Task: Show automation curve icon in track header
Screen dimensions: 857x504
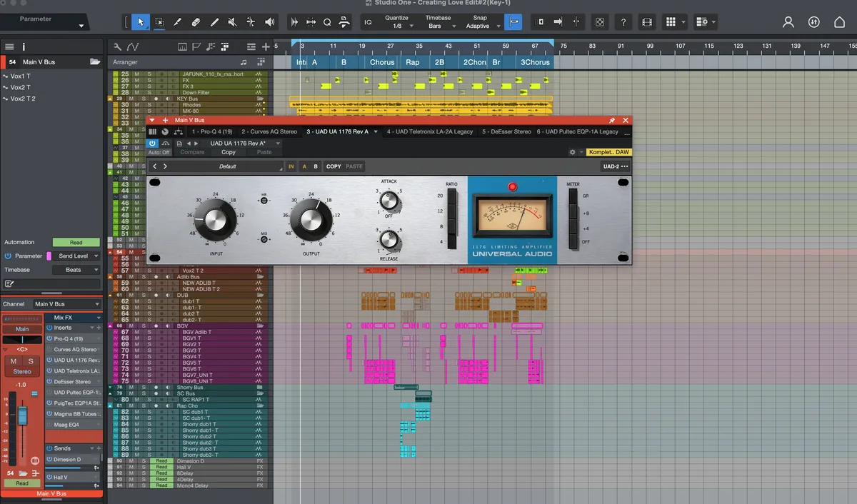Action: click(x=133, y=47)
